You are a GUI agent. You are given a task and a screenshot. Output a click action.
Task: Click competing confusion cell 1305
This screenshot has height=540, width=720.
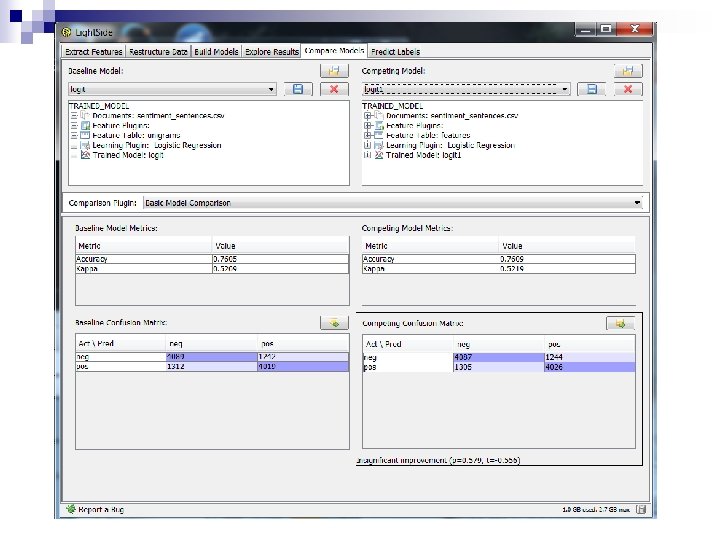pyautogui.click(x=499, y=367)
